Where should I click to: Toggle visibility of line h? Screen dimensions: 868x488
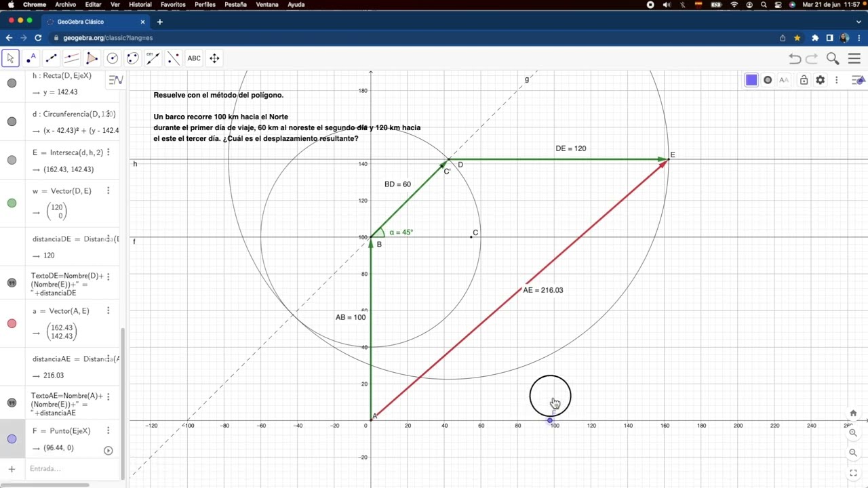(12, 83)
